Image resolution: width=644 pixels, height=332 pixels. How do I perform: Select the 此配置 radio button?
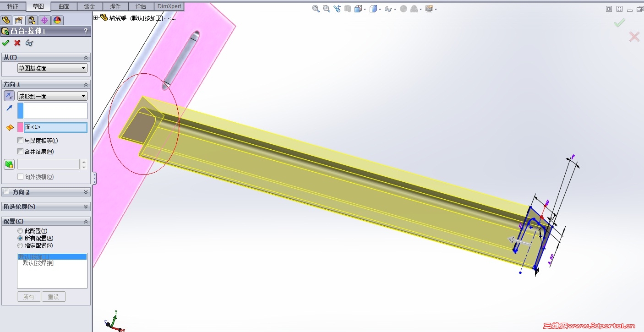(20, 231)
